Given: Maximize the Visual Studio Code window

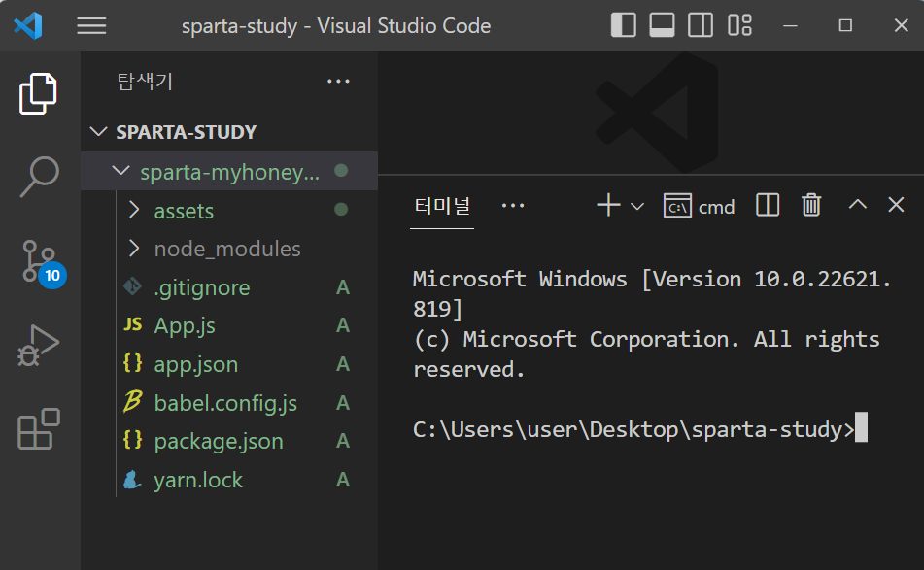Looking at the screenshot, I should pos(845,25).
